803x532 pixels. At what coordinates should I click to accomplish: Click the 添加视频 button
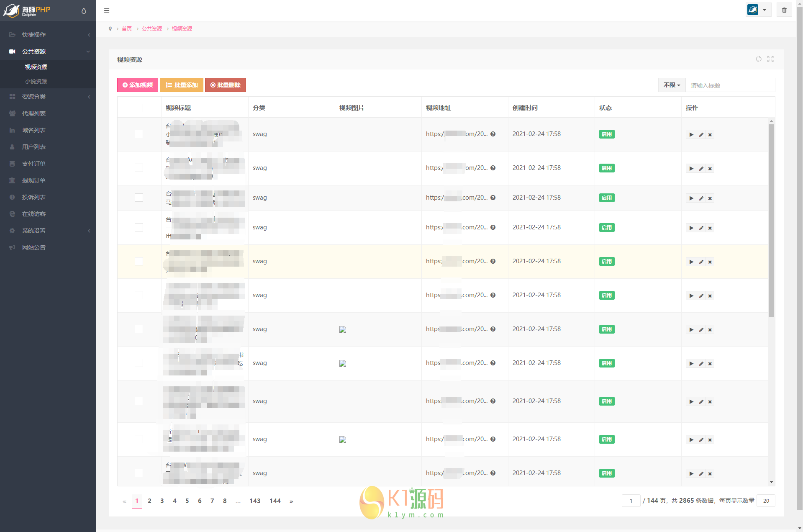(x=138, y=85)
